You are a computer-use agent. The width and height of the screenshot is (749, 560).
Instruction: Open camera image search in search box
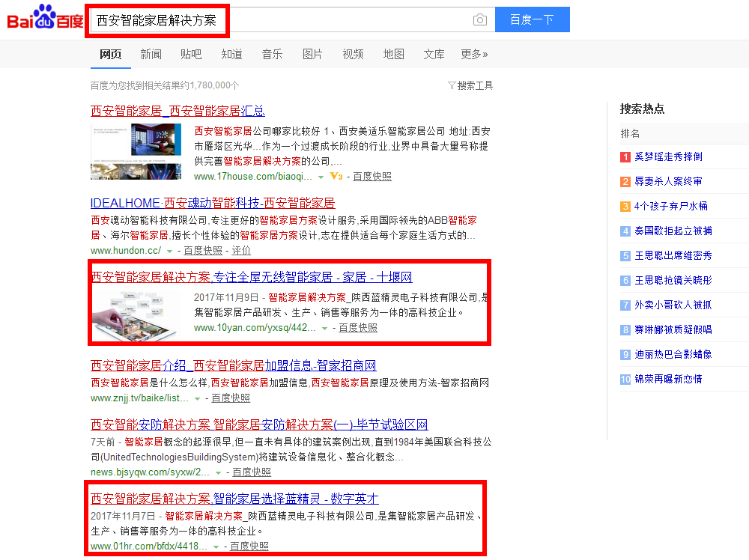[x=479, y=19]
